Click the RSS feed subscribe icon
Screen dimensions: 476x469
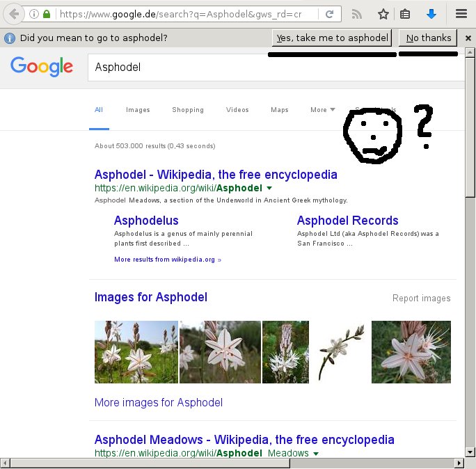(x=357, y=14)
